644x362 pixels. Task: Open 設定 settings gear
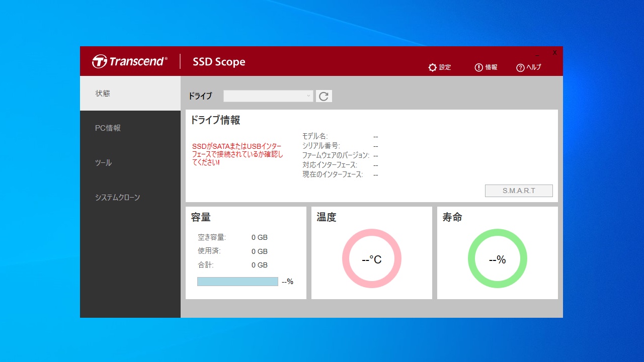440,67
